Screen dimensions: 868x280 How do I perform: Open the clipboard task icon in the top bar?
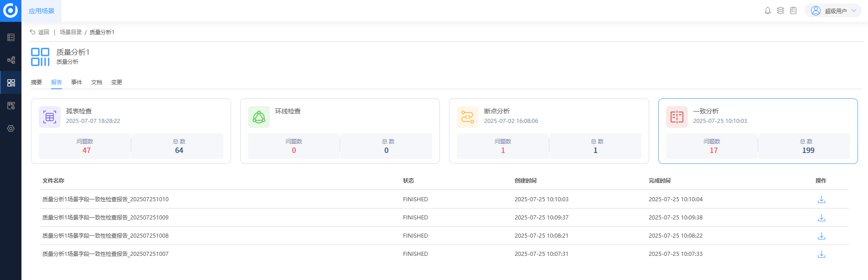tap(793, 10)
